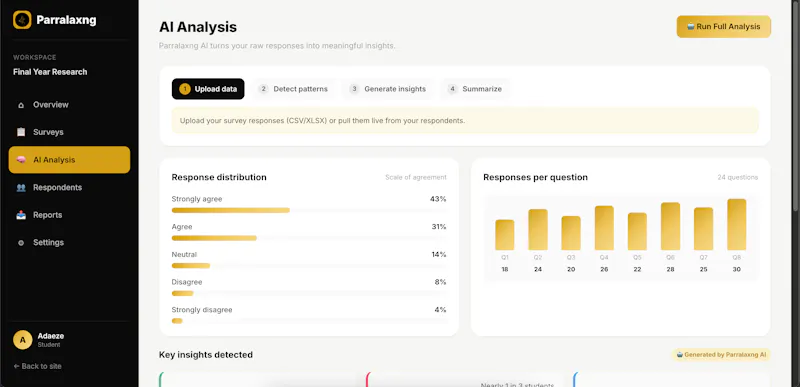The width and height of the screenshot is (800, 387).
Task: Click the Scale of agreement label
Action: pos(416,177)
